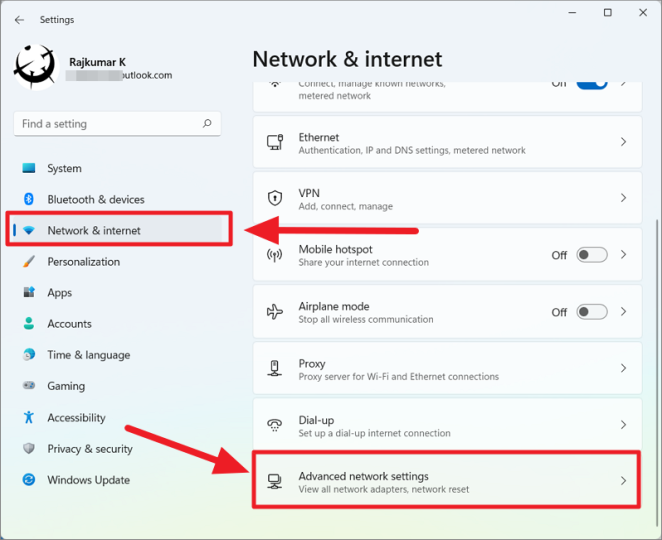This screenshot has height=540, width=662.
Task: Minimize the Settings window
Action: pyautogui.click(x=572, y=13)
